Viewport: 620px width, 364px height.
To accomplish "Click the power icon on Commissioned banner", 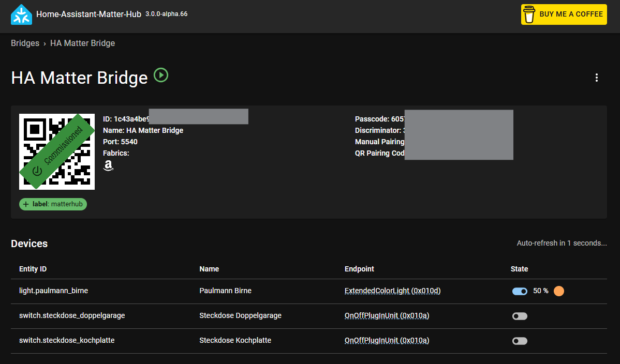I will pos(37,171).
